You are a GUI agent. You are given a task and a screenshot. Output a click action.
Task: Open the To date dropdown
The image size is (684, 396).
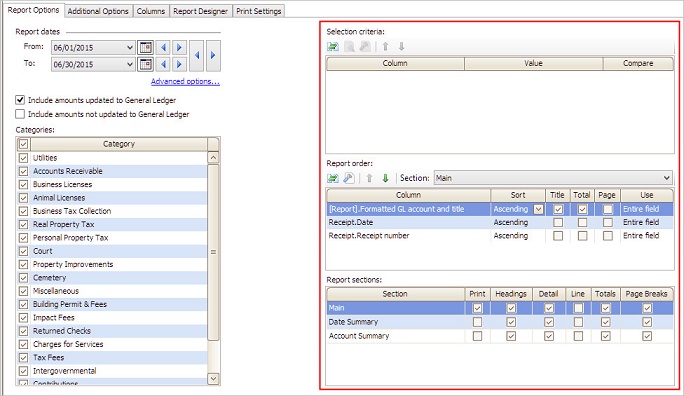[130, 65]
